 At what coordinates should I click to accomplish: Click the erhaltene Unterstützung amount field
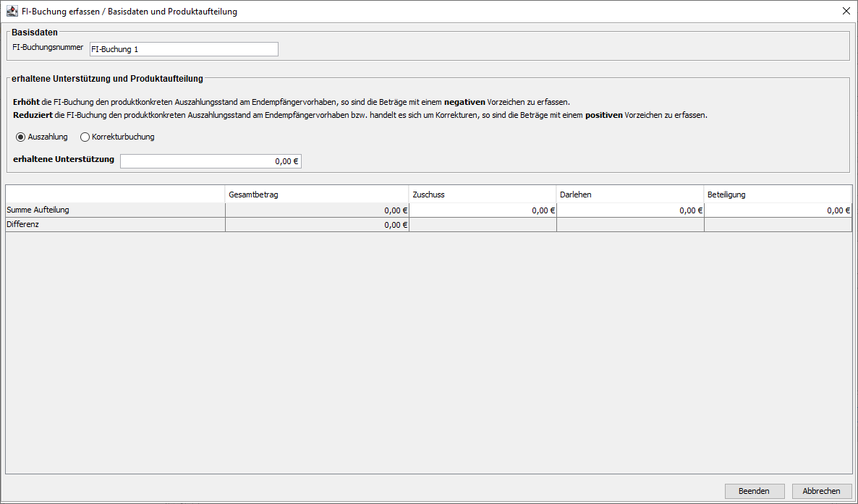click(x=211, y=161)
